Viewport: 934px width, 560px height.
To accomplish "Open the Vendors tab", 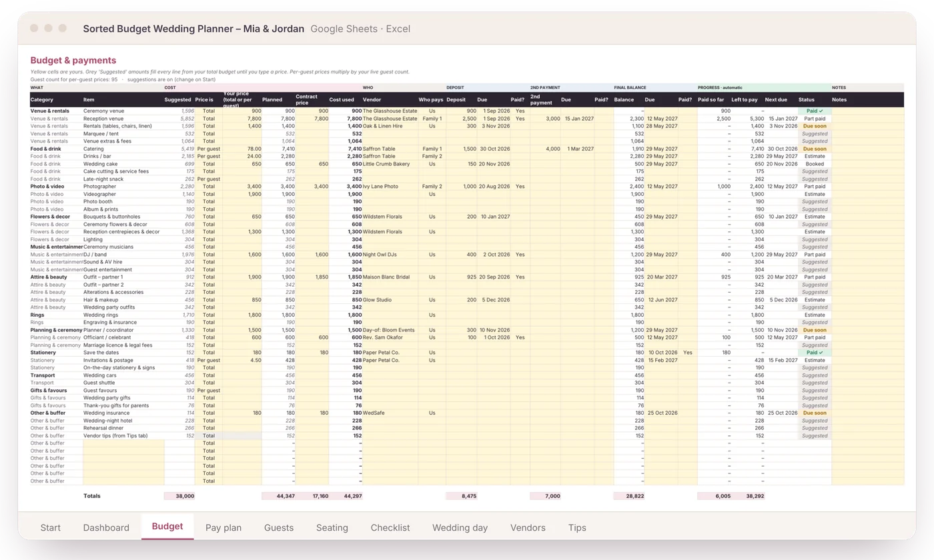I will tap(528, 527).
